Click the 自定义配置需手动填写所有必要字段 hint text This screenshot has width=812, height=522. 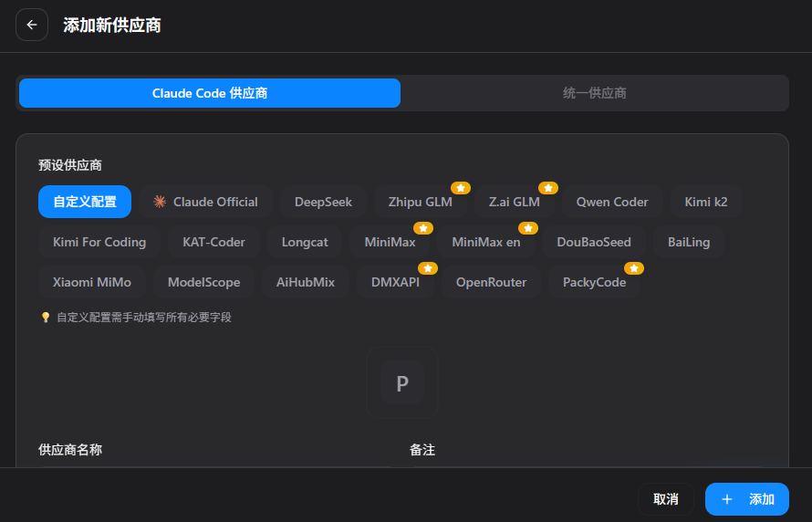[x=144, y=317]
